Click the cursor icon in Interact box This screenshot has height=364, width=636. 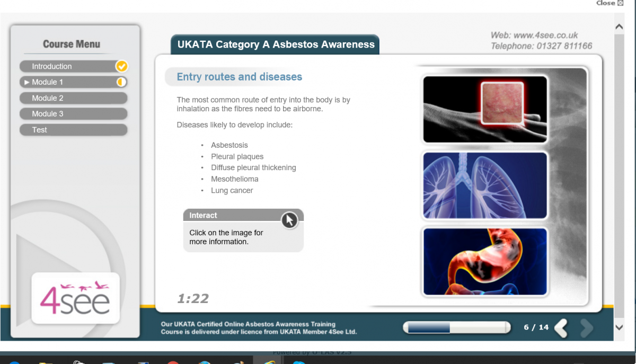click(x=289, y=219)
